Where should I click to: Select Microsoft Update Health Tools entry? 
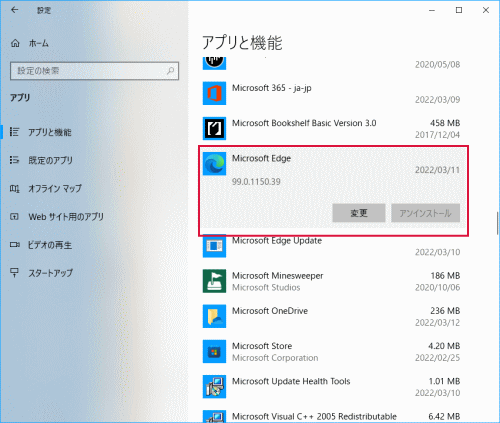coord(332,387)
